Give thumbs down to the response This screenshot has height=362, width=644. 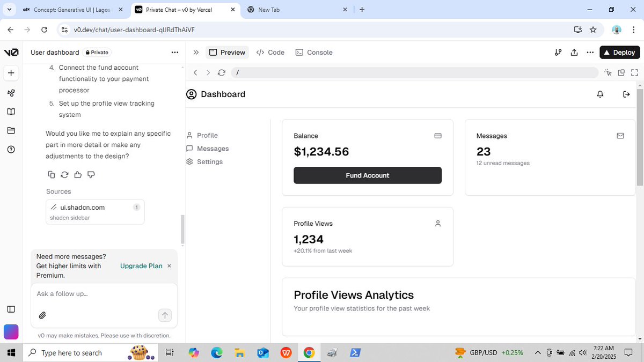[91, 174]
